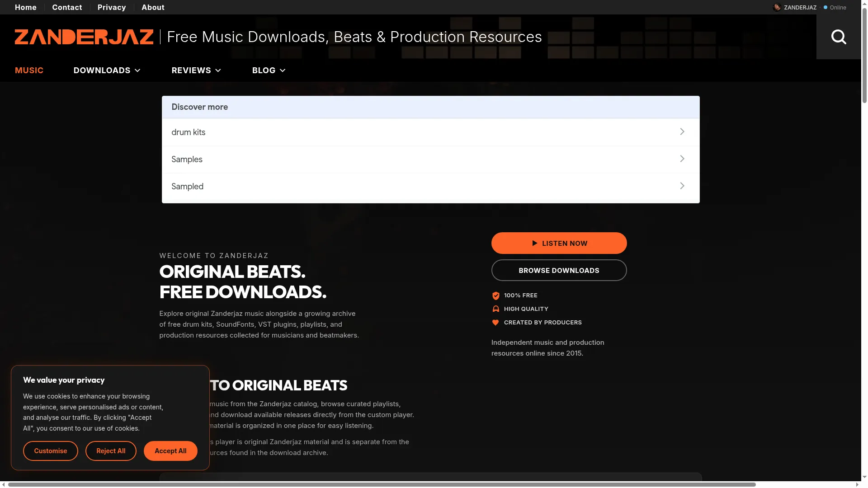Click the 'We value your privacy' heading
This screenshot has width=868, height=488.
point(64,380)
